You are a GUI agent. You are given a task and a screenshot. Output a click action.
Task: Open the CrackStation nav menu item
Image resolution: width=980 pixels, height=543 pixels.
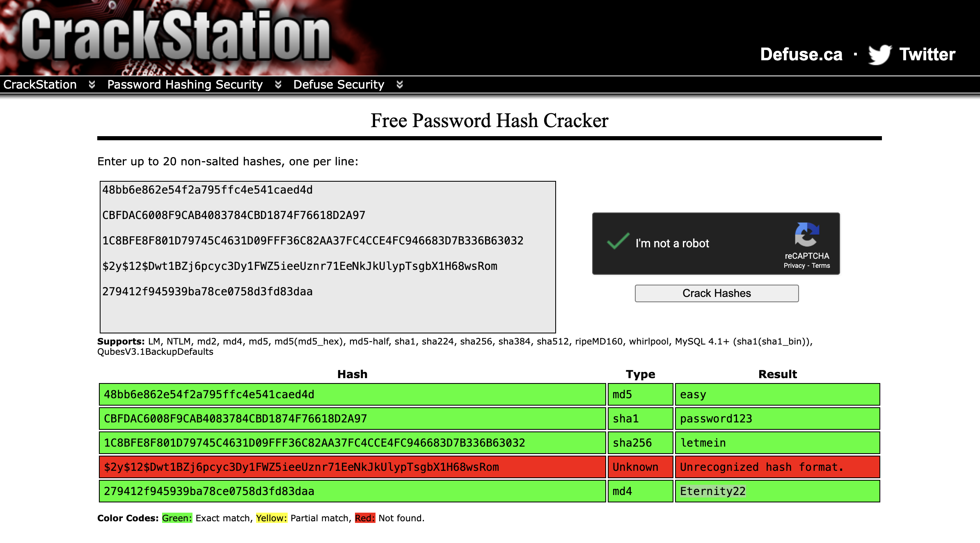coord(40,84)
